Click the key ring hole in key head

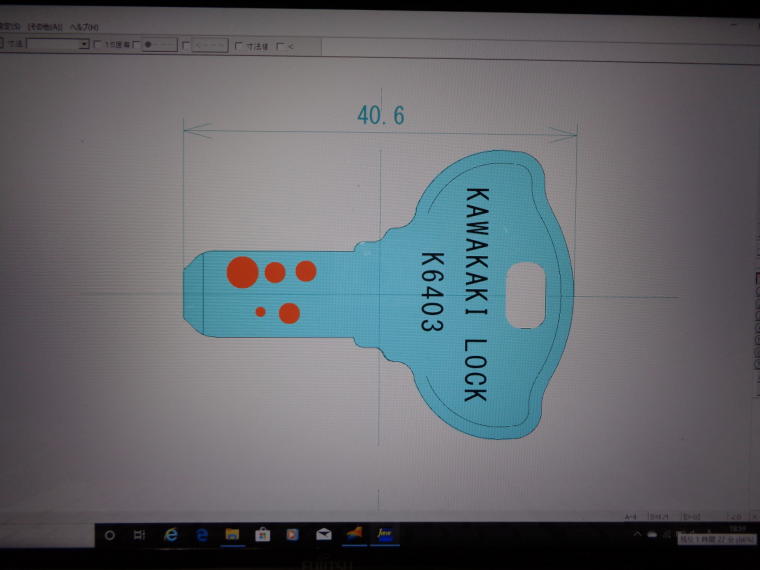(x=525, y=296)
